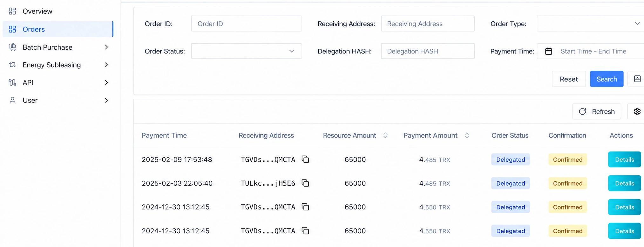Image resolution: width=644 pixels, height=247 pixels.
Task: Open the Order Type dropdown
Action: pyautogui.click(x=590, y=24)
